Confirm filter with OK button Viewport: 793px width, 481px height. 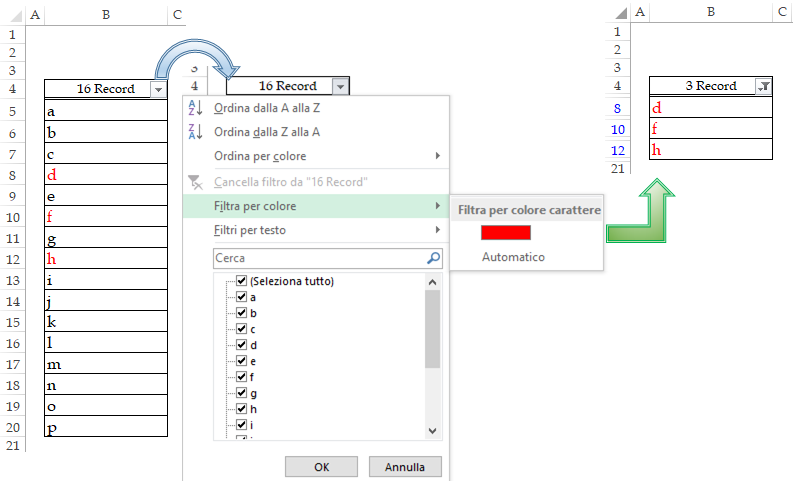tap(321, 466)
